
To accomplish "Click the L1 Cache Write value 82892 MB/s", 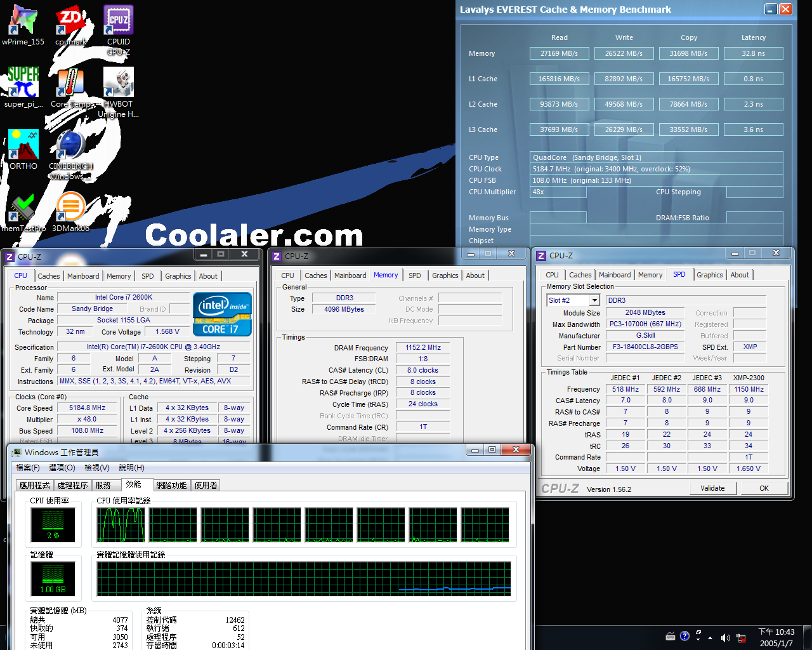I will (624, 79).
